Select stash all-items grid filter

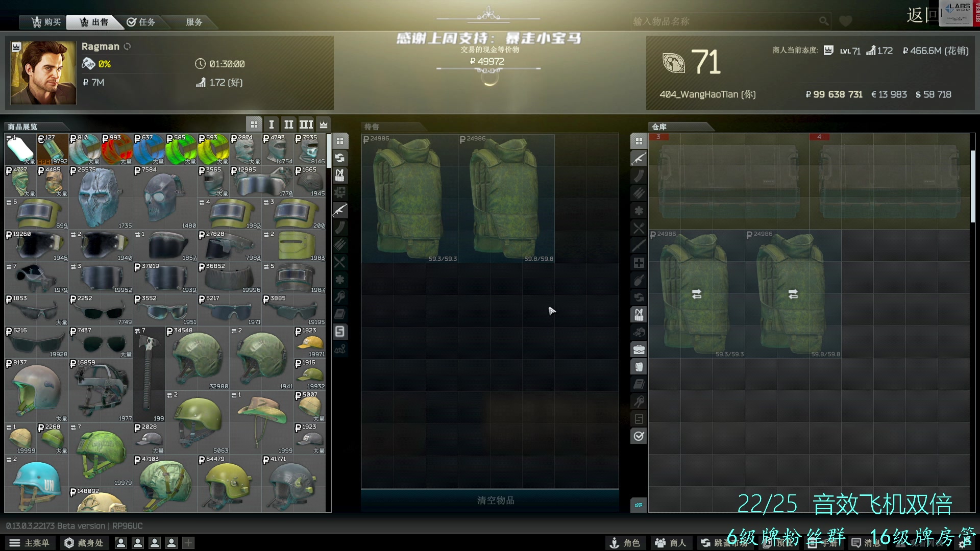(x=639, y=141)
